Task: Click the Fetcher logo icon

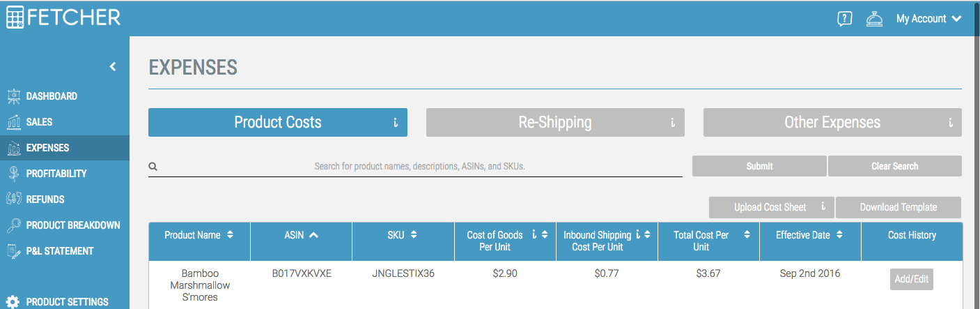Action: coord(15,17)
